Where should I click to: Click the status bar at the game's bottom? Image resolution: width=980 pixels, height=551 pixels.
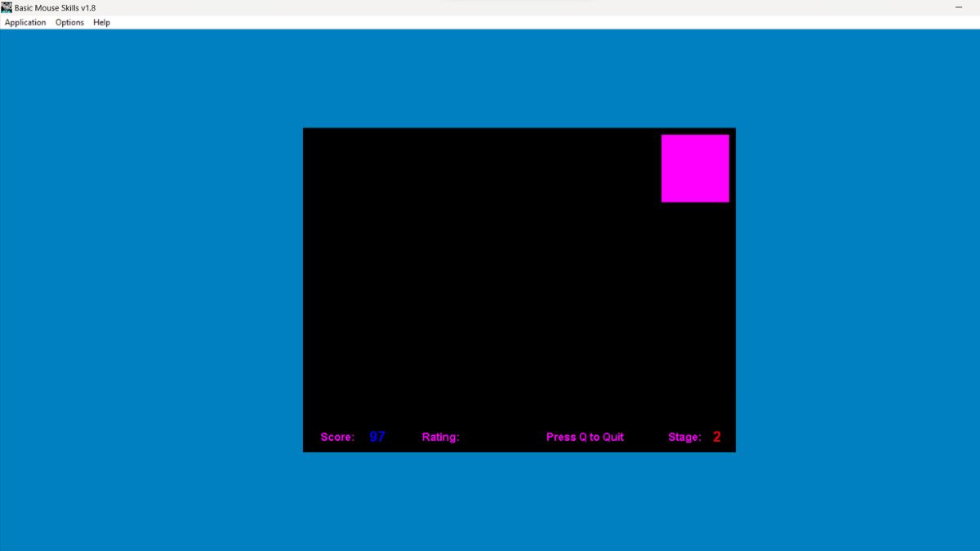[x=519, y=437]
